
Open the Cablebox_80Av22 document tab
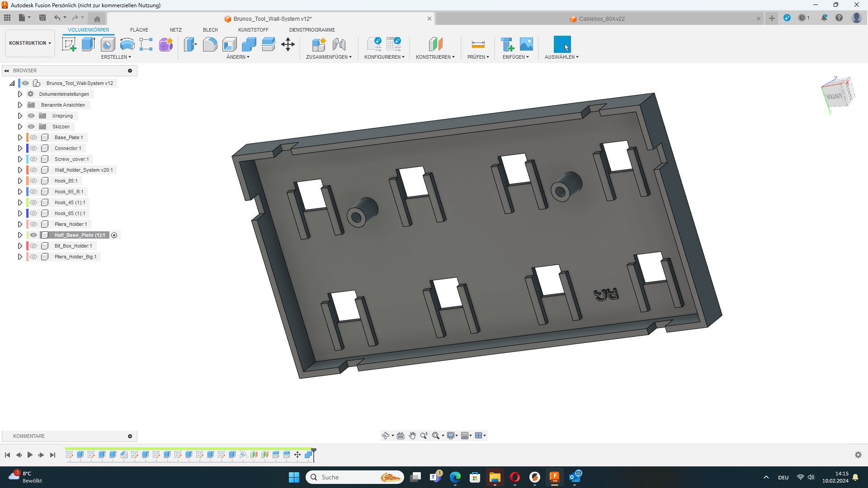(598, 19)
